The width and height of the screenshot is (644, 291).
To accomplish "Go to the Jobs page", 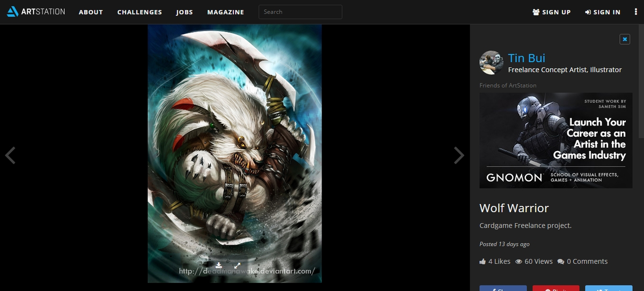I will tap(185, 12).
